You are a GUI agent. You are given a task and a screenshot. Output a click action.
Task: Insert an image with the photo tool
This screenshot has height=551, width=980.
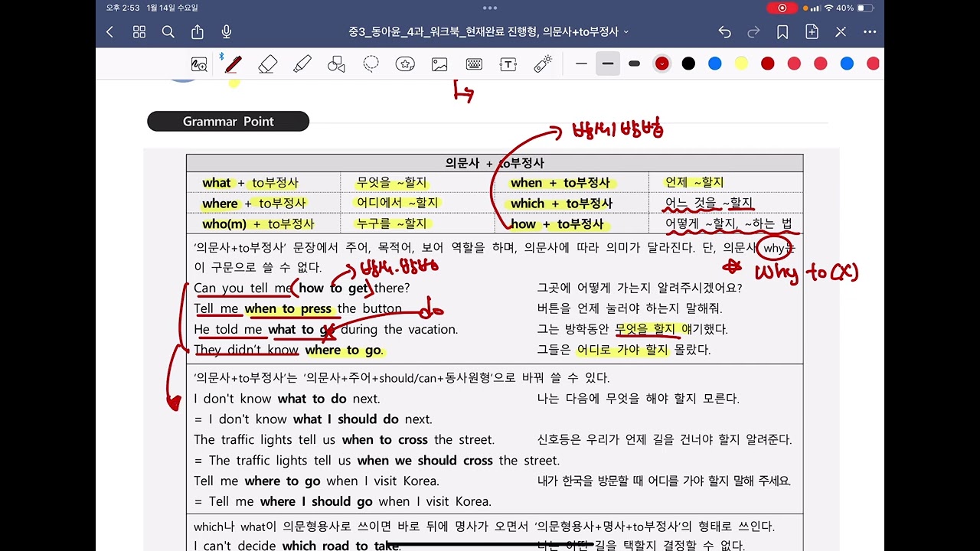point(439,64)
